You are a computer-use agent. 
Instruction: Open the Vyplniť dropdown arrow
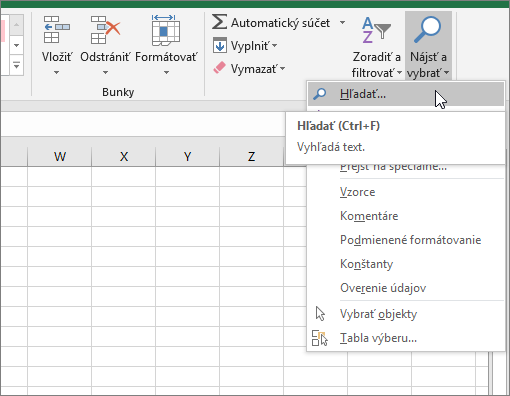tap(275, 45)
